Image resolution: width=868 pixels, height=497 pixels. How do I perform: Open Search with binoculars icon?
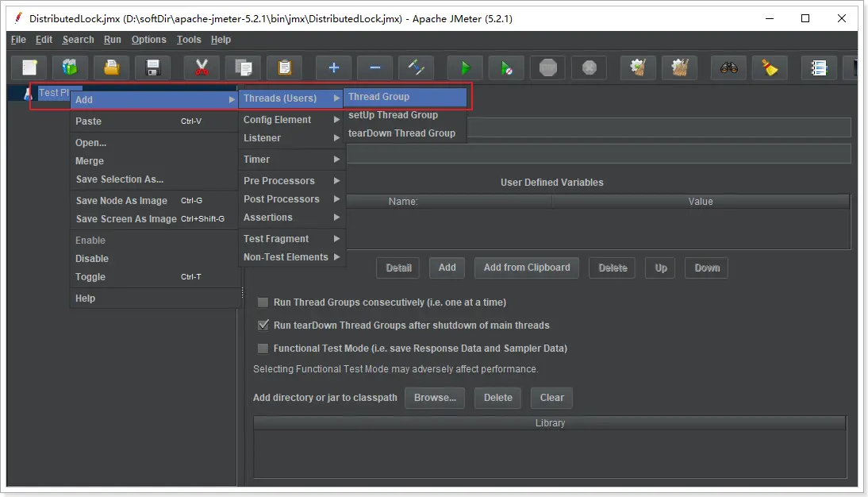pyautogui.click(x=728, y=67)
